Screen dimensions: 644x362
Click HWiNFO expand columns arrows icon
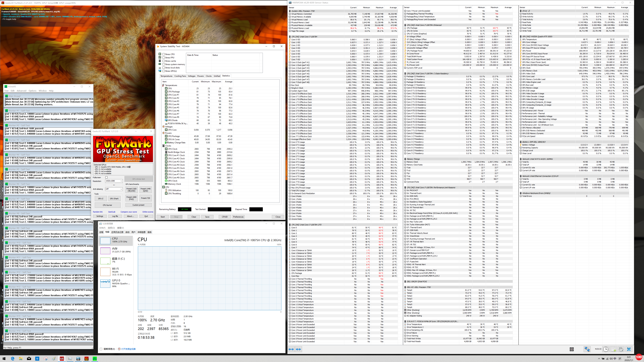[291, 349]
